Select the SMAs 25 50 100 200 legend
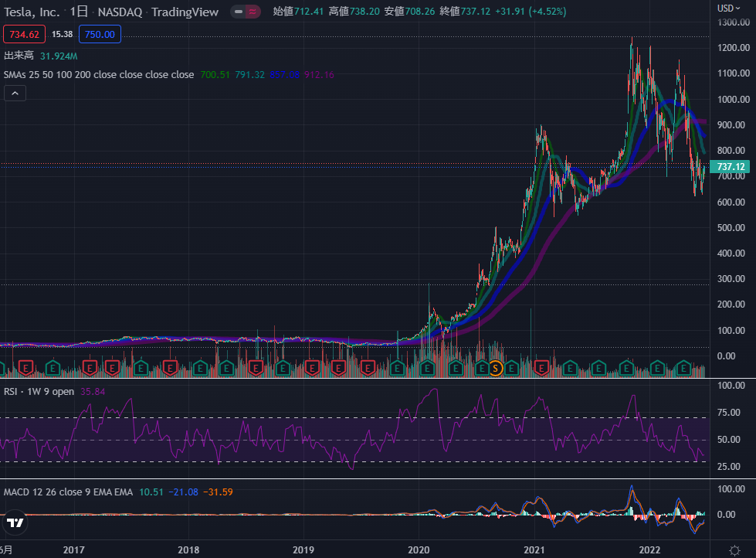This screenshot has width=756, height=558. click(x=99, y=75)
